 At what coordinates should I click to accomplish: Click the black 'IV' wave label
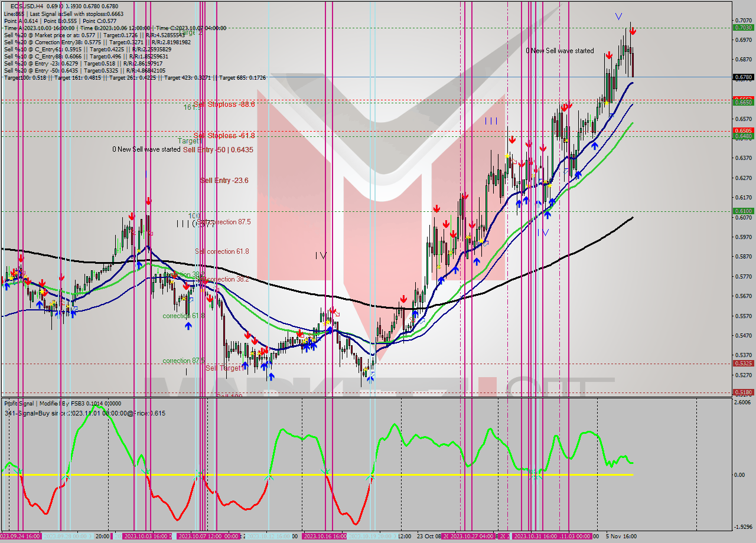[x=320, y=255]
